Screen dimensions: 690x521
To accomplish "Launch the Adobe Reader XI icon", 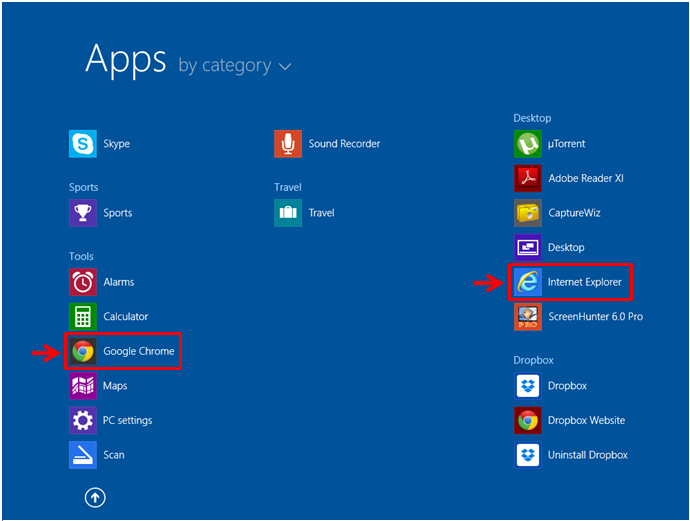I will pyautogui.click(x=528, y=178).
